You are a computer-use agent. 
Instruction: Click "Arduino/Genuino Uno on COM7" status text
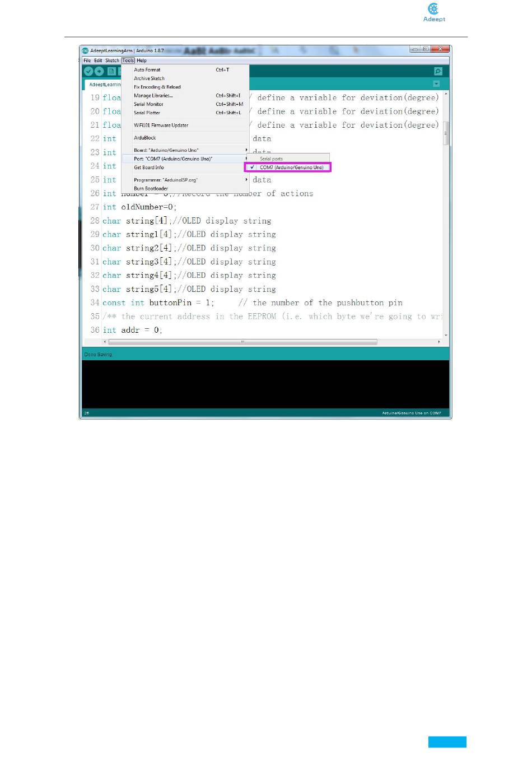(412, 413)
